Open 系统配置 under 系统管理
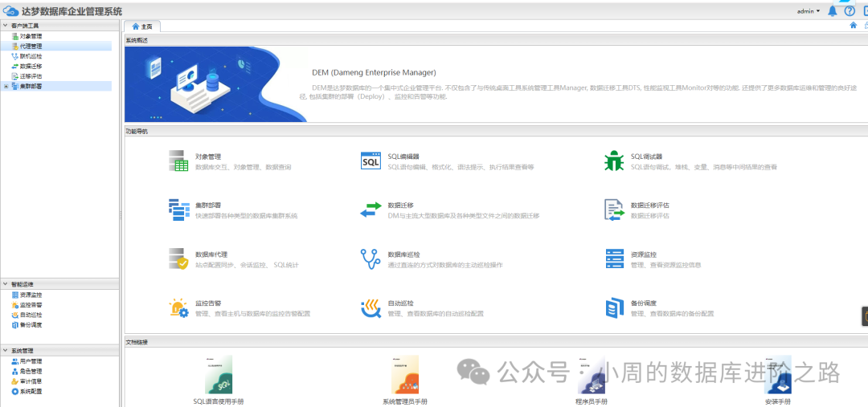The width and height of the screenshot is (868, 407). coord(31,392)
